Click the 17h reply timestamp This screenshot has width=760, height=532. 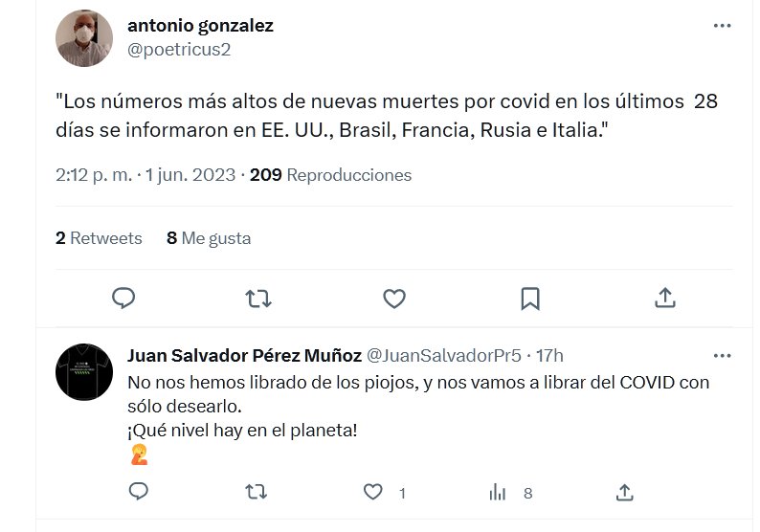[549, 355]
